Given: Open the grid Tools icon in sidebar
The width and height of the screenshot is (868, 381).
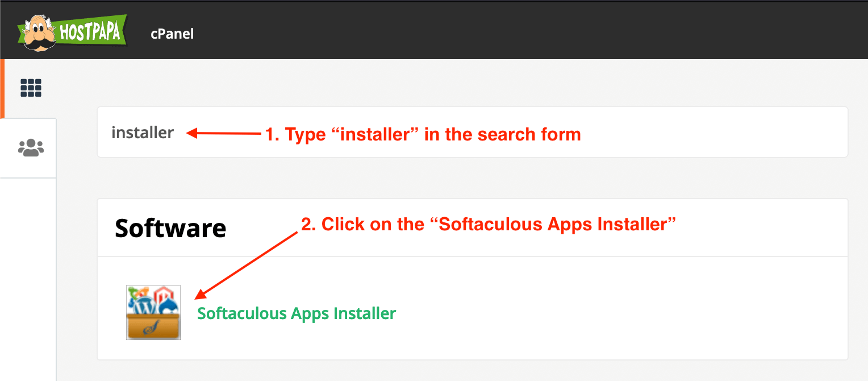Looking at the screenshot, I should (x=31, y=88).
